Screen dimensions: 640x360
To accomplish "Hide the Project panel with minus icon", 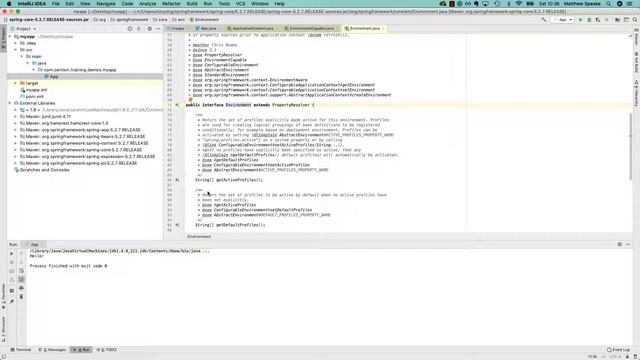I will 158,29.
